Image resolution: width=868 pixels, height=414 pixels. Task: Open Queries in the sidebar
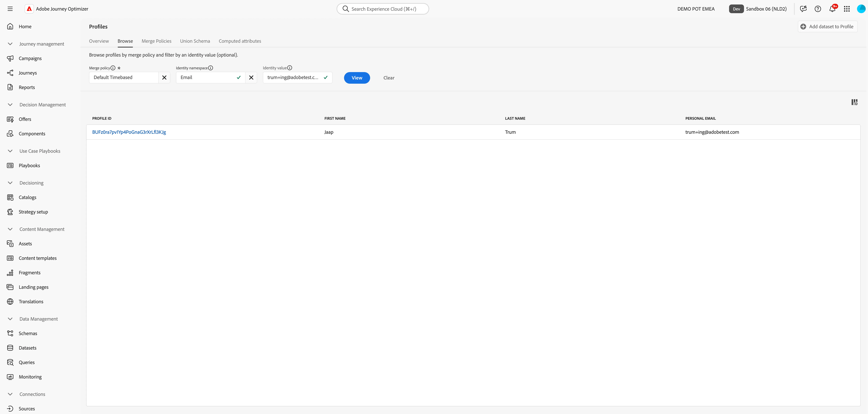(27, 362)
